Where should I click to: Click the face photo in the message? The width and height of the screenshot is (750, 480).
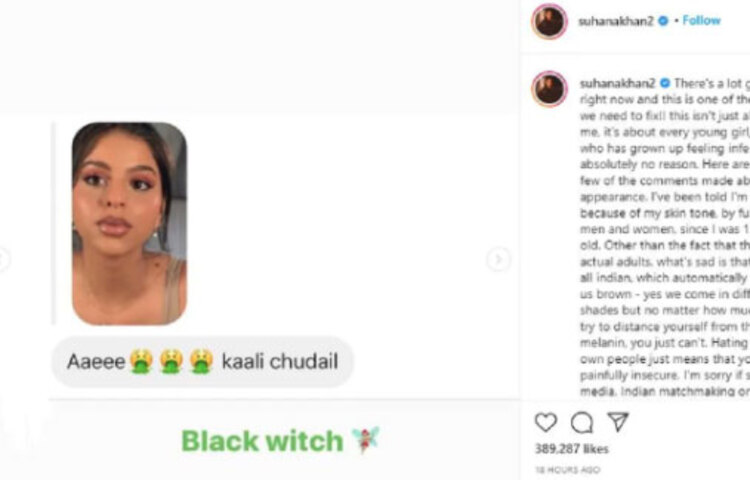[x=129, y=224]
